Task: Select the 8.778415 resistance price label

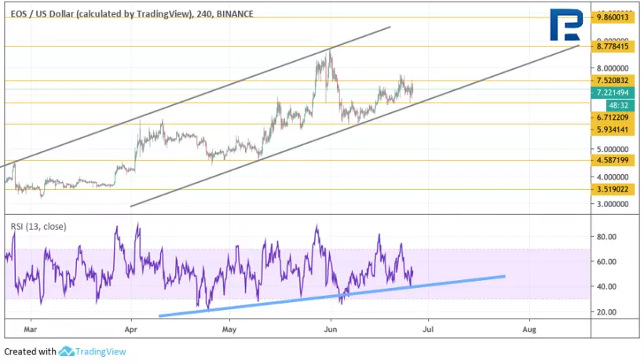Action: pos(615,47)
